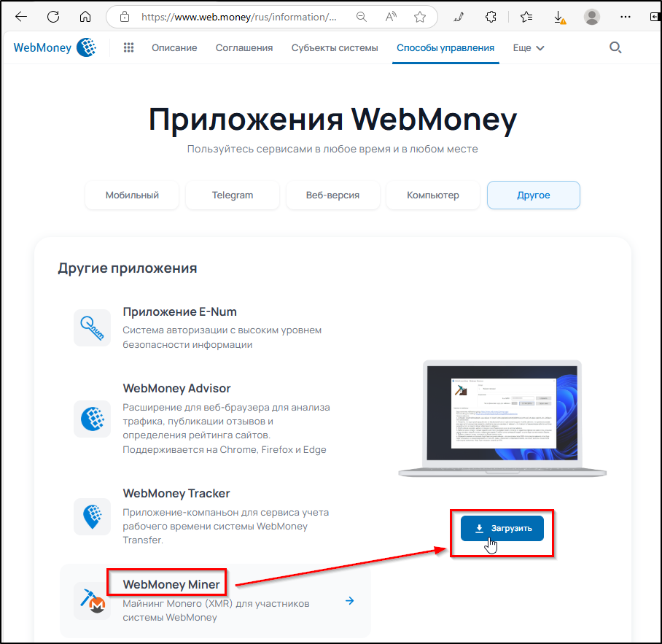Reload the page with refresh icon
The image size is (662, 644).
53,17
